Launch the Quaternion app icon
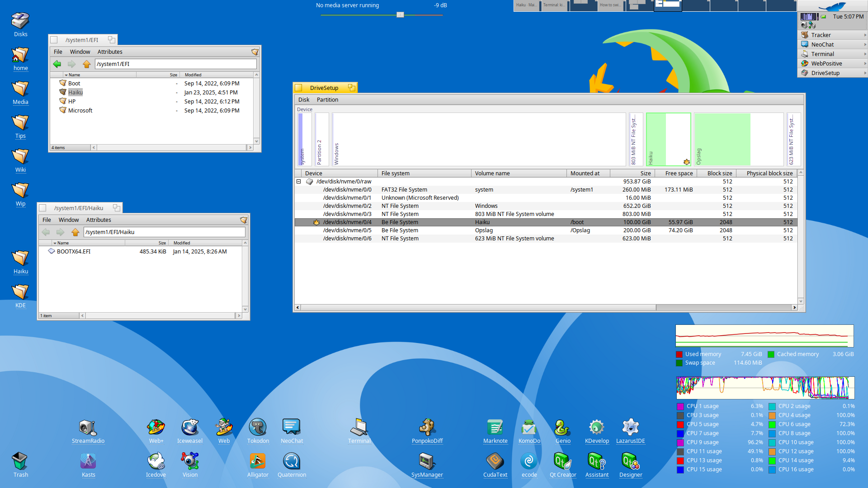 click(292, 461)
